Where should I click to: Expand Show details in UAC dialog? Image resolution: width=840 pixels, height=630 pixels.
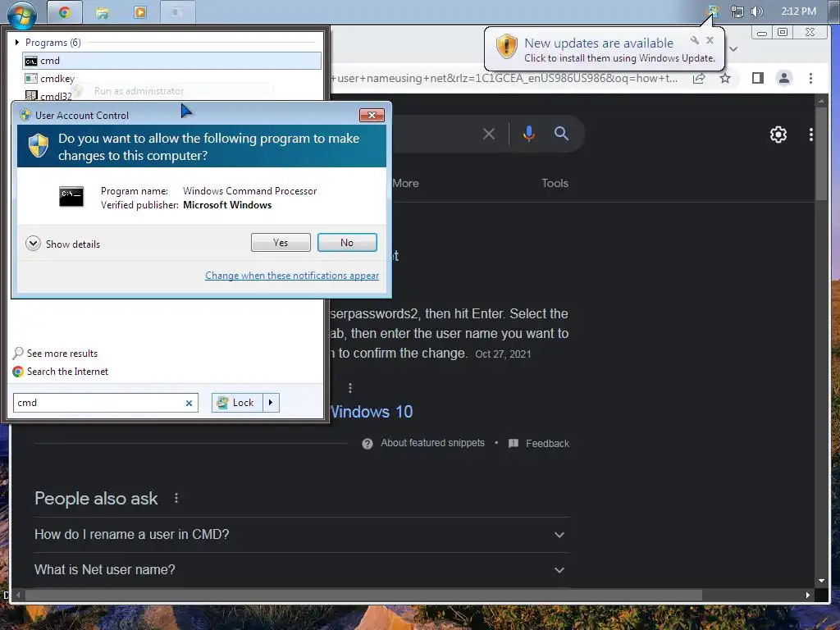(63, 244)
